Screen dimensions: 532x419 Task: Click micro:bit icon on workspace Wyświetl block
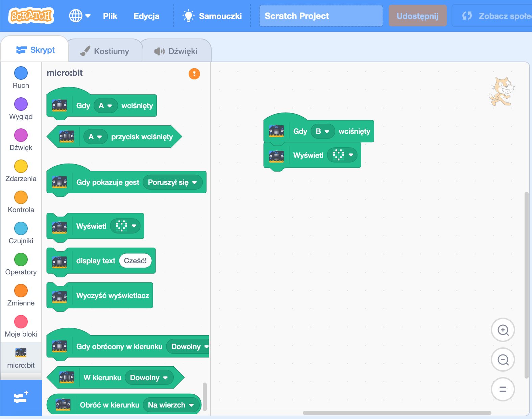click(276, 157)
